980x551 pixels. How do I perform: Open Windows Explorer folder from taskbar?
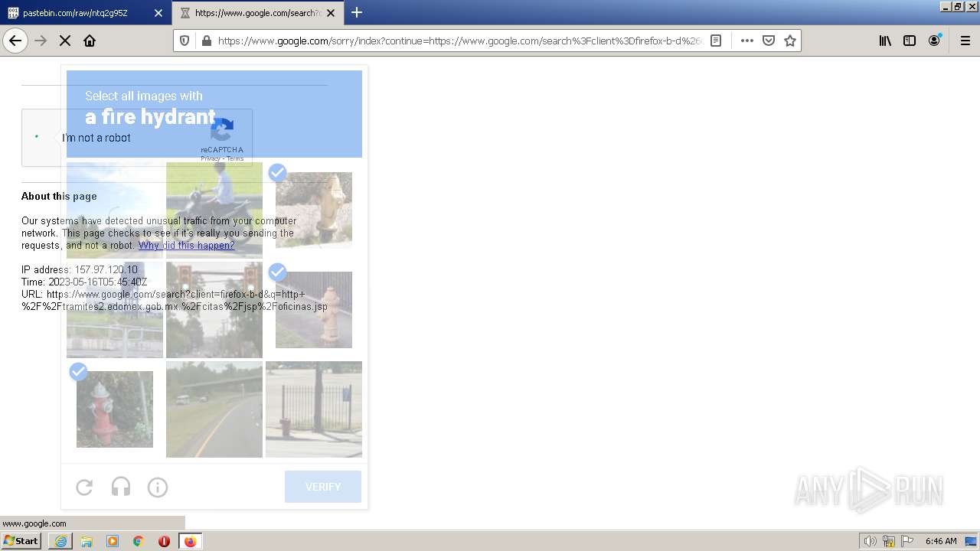[x=87, y=541]
